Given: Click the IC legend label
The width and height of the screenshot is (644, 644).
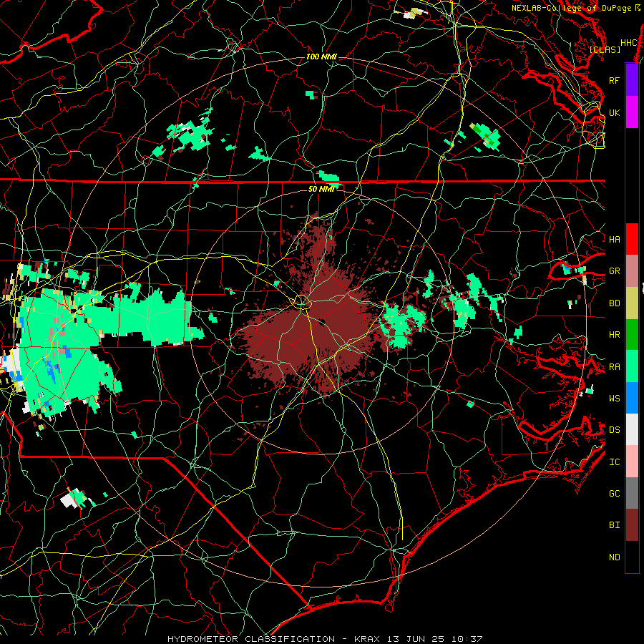Looking at the screenshot, I should click(x=614, y=462).
